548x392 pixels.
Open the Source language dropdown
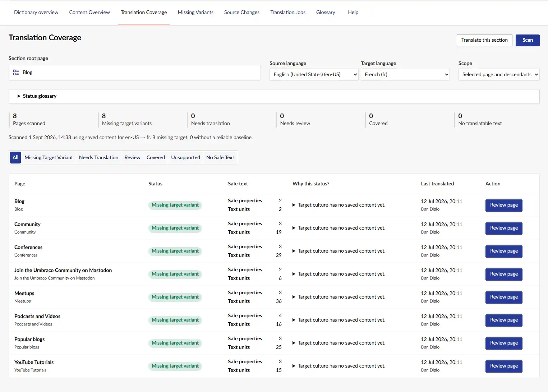pyautogui.click(x=314, y=74)
